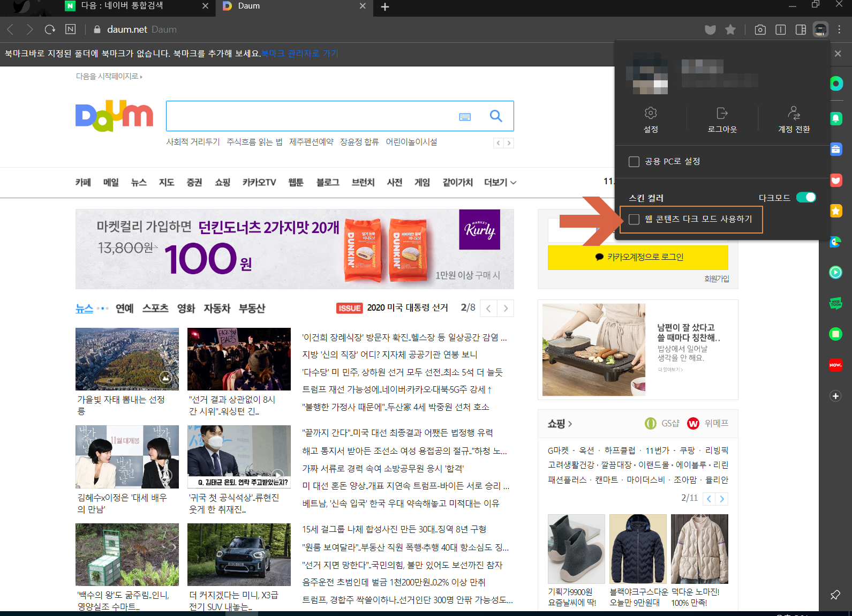The image size is (852, 616).
Task: Click 계정 전환 account switch
Action: tap(794, 119)
